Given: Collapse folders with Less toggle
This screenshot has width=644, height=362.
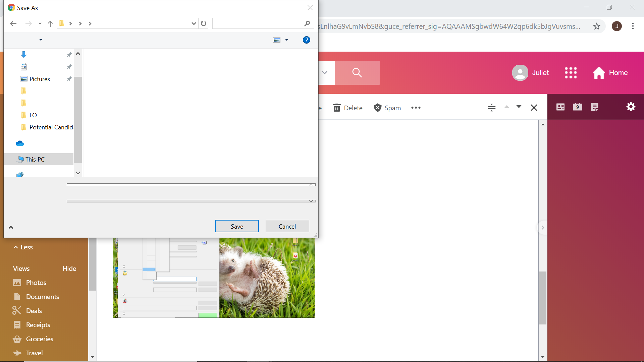Looking at the screenshot, I should (x=23, y=247).
